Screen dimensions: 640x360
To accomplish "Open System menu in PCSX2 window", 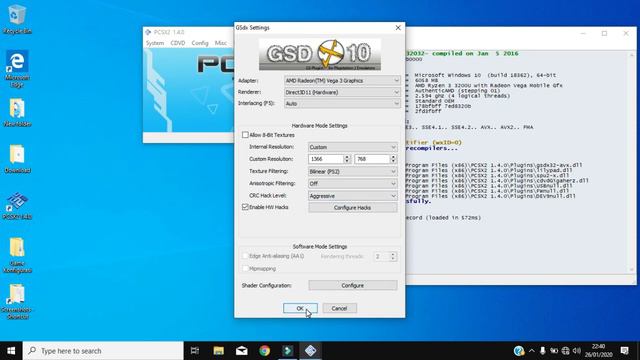I will pyautogui.click(x=155, y=43).
